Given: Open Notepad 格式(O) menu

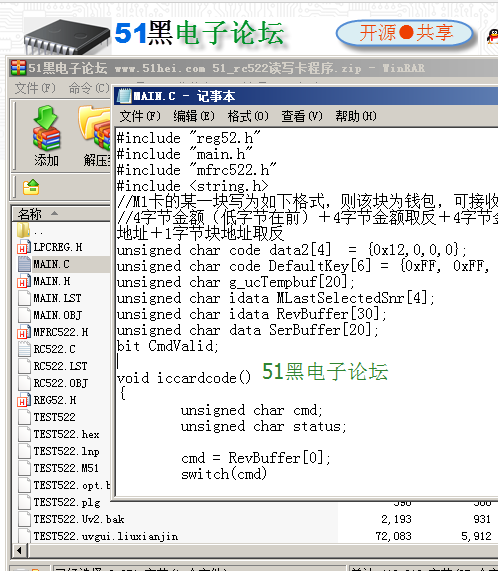Looking at the screenshot, I should [248, 116].
